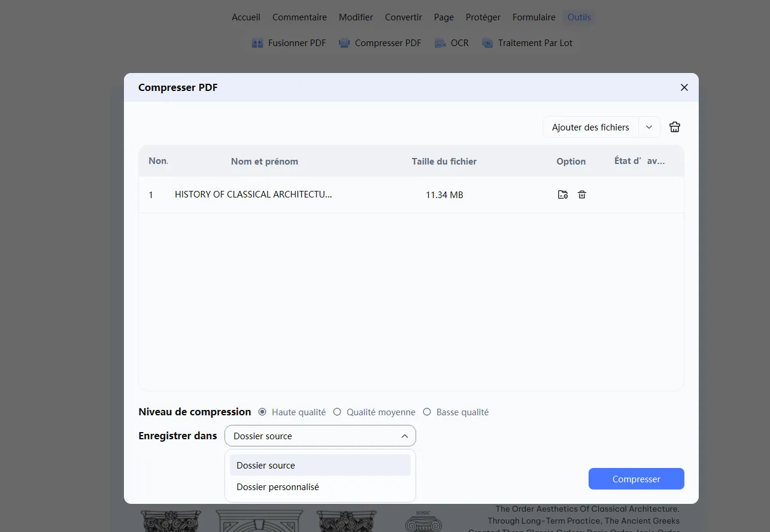770x532 pixels.
Task: Click the Option column header
Action: coord(571,161)
